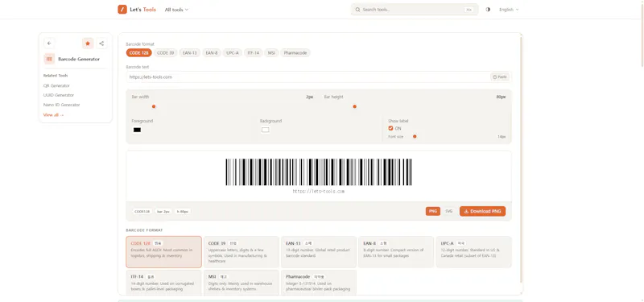644x302 pixels.
Task: Select the CODE 39 format pill
Action: [166, 52]
